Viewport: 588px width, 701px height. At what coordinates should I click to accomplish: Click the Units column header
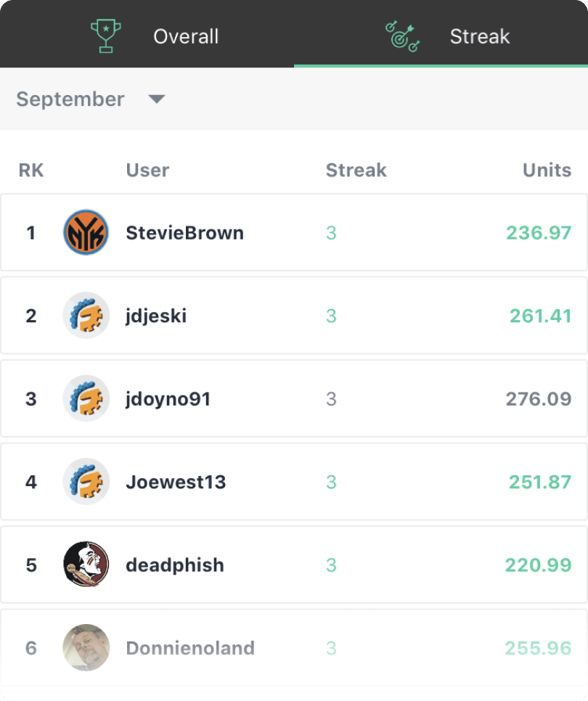[547, 170]
